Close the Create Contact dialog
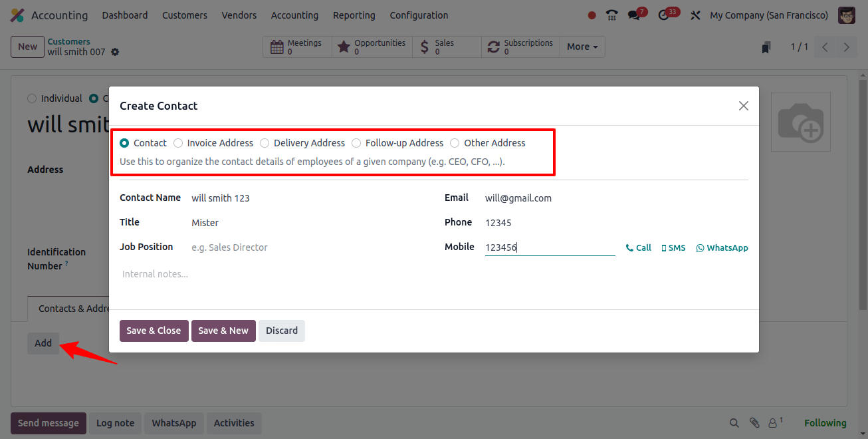Image resolution: width=868 pixels, height=439 pixels. pos(744,106)
